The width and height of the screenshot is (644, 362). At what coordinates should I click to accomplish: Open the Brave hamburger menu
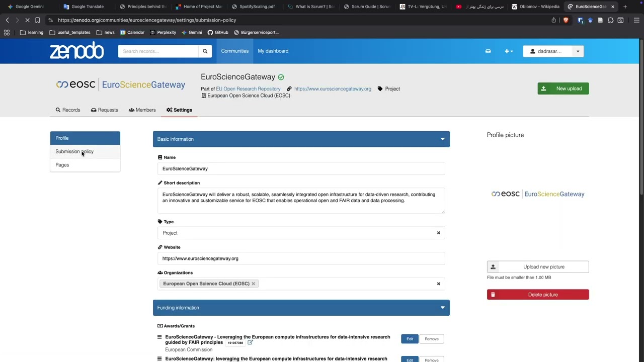636,20
